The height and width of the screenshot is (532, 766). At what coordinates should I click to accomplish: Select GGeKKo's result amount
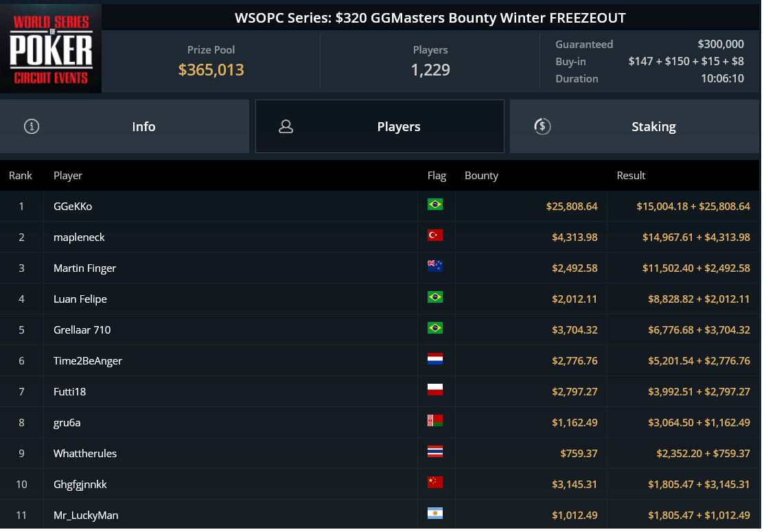pyautogui.click(x=693, y=206)
